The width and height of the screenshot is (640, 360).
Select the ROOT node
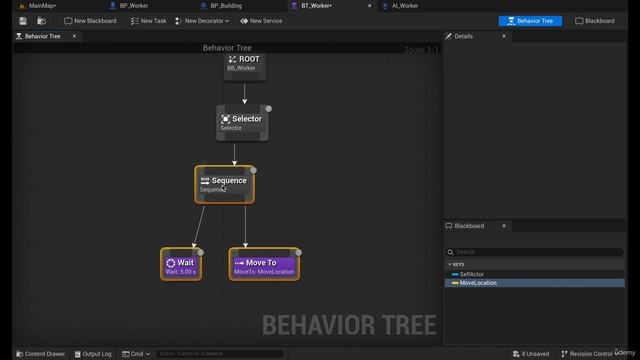244,66
